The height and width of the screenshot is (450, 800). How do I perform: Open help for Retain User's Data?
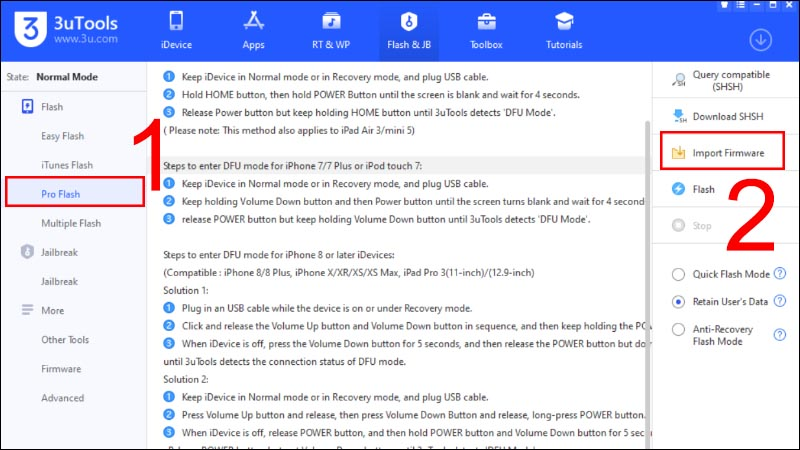tap(780, 301)
